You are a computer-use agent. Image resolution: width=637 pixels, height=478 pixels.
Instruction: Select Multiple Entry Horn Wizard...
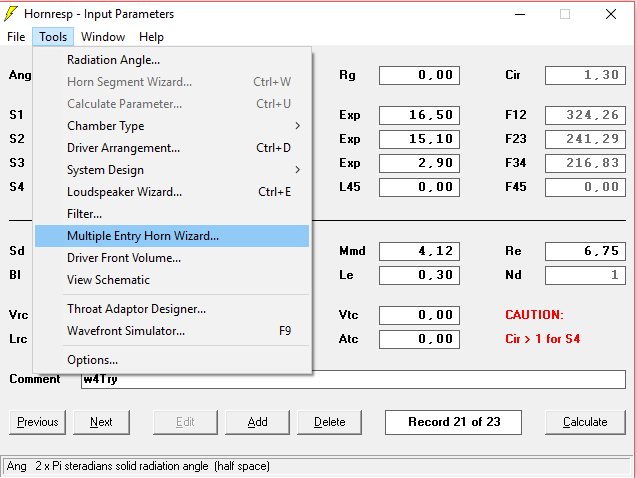[x=172, y=236]
